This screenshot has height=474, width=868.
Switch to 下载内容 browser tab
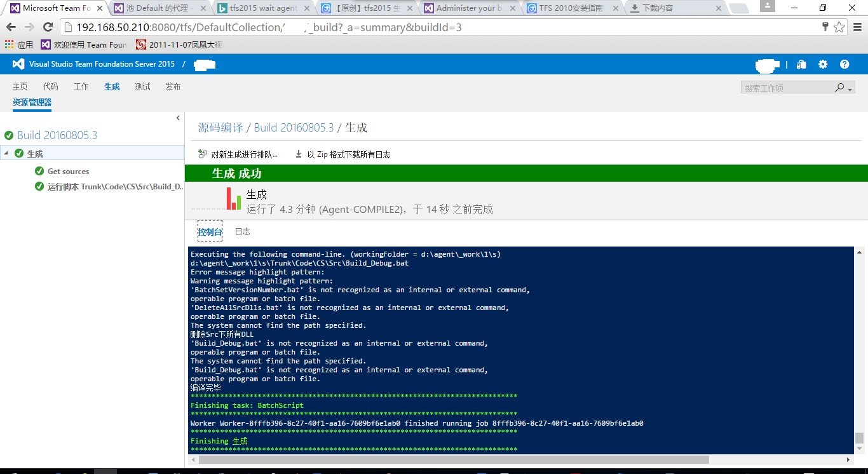click(676, 8)
